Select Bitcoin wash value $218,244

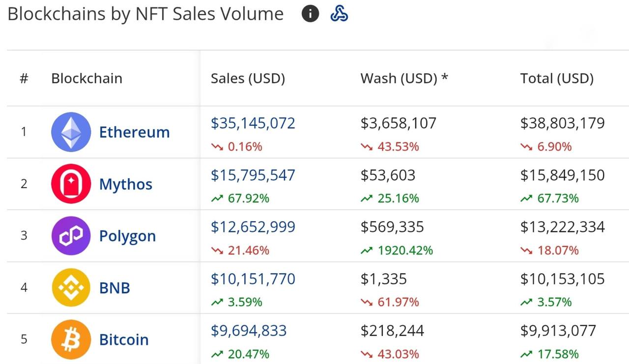tap(392, 331)
